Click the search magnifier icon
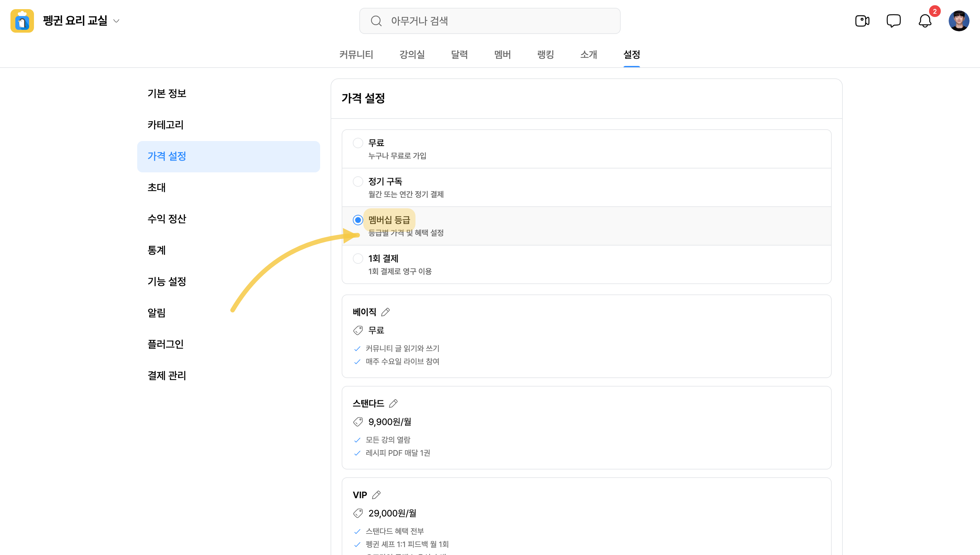This screenshot has height=555, width=980. (376, 21)
